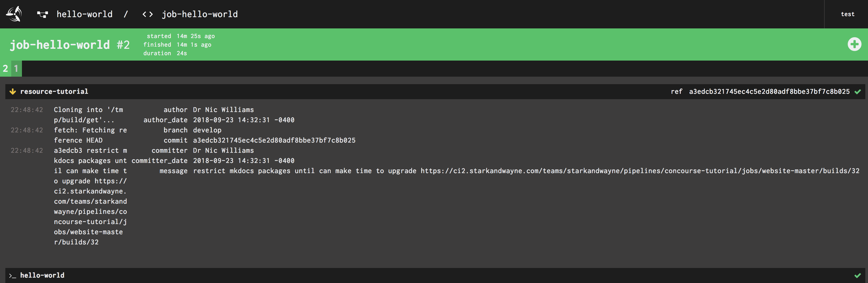Click the green checkmark on resource-tutorial
This screenshot has height=283, width=868.
858,91
